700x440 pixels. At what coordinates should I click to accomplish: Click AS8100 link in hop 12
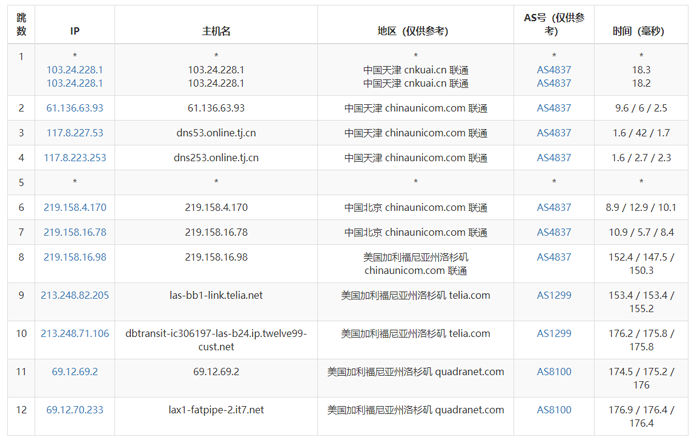point(554,410)
